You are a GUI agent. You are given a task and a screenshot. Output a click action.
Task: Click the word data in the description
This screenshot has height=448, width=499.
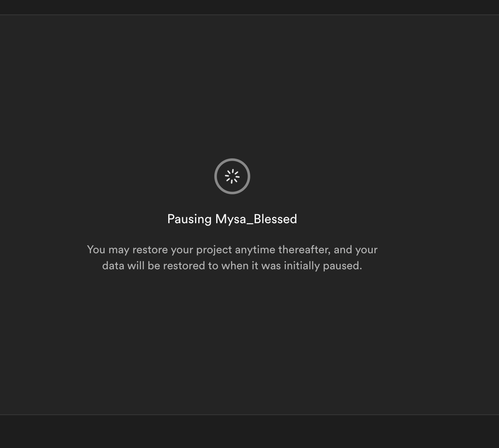point(113,266)
